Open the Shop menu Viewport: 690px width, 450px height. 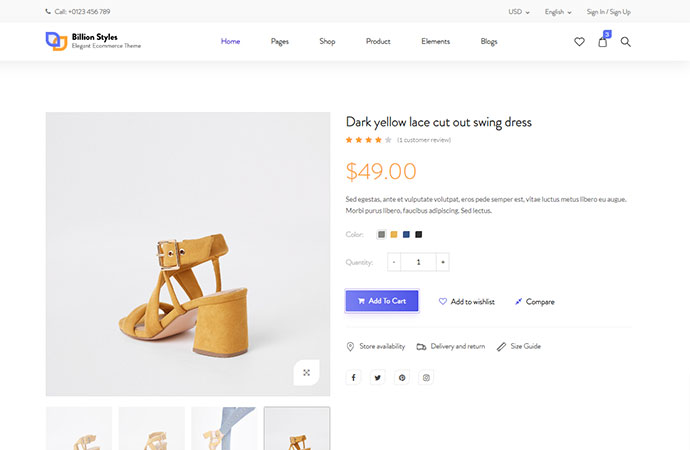pyautogui.click(x=327, y=42)
